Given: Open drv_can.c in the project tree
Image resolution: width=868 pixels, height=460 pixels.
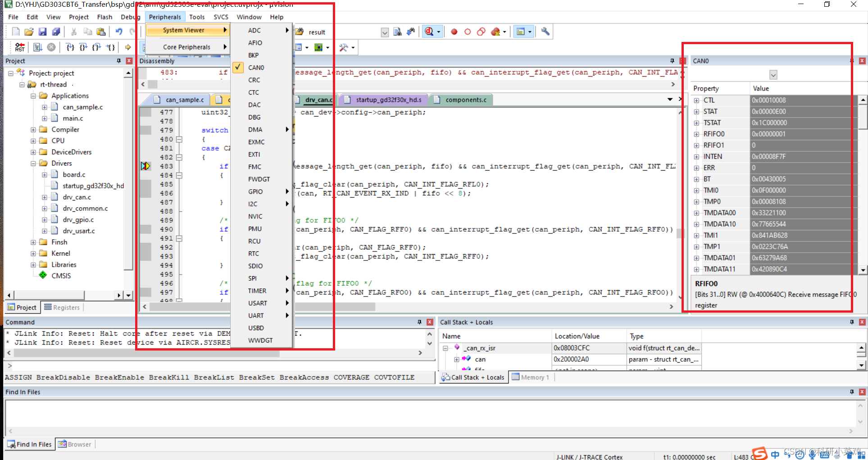Looking at the screenshot, I should pos(77,197).
